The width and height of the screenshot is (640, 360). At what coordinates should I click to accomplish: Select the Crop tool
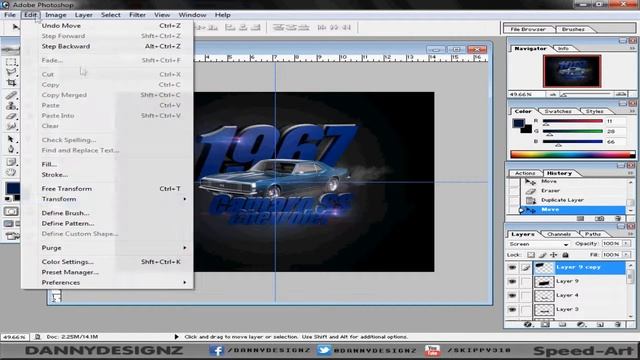point(11,83)
